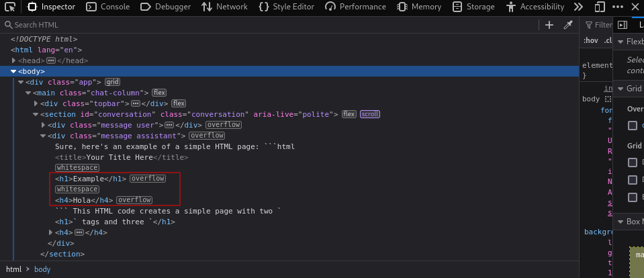
Task: Check the second Grid display settings checkbox
Action: click(633, 180)
